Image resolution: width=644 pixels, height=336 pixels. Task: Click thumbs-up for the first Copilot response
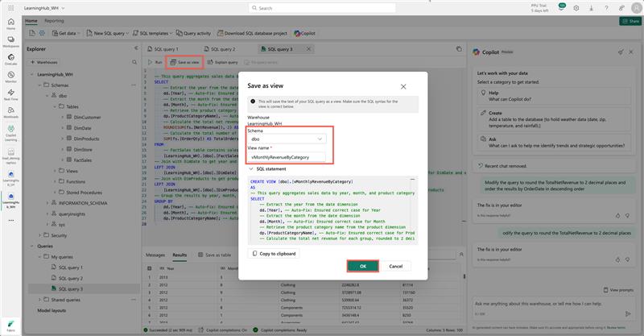617,215
